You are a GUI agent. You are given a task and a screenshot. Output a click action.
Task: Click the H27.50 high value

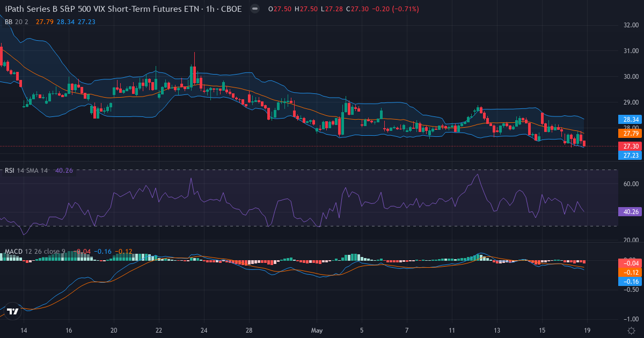(x=306, y=9)
